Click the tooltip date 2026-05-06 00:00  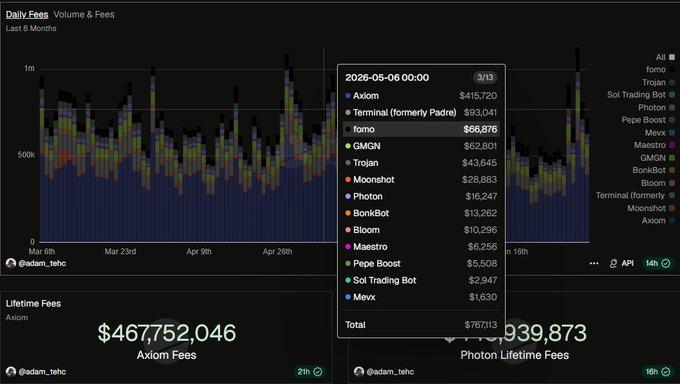387,78
